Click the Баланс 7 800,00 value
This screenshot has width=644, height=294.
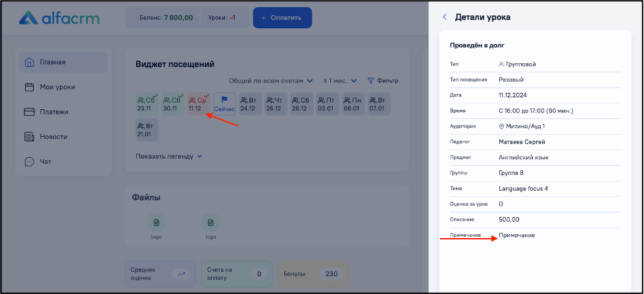[x=178, y=18]
